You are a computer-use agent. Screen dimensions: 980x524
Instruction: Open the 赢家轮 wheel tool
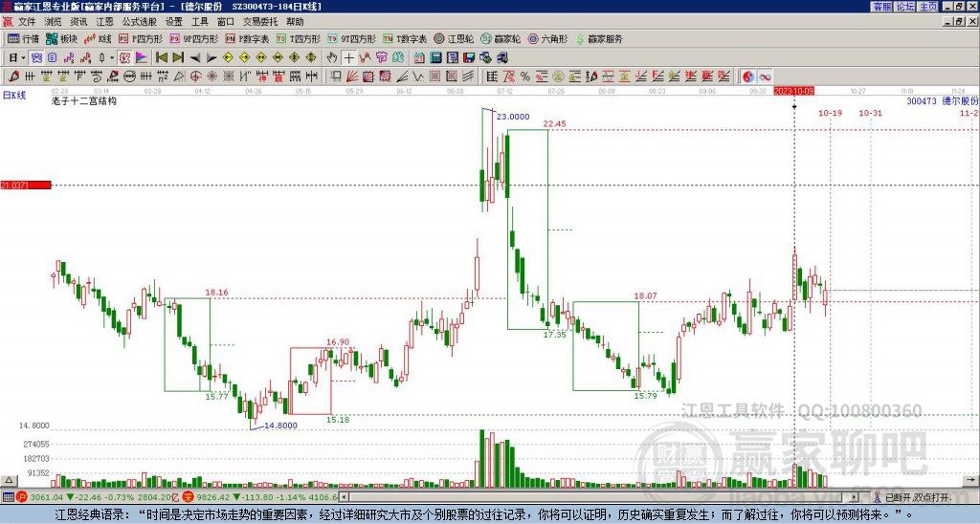click(501, 38)
